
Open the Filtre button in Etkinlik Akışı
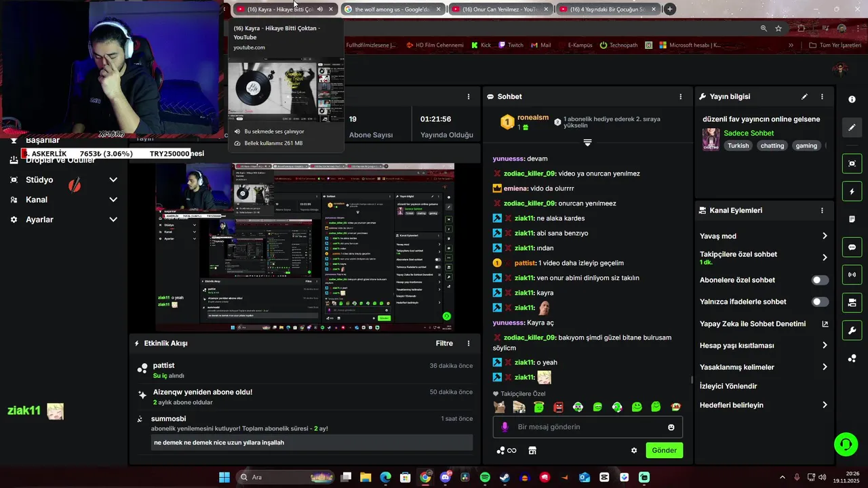444,344
